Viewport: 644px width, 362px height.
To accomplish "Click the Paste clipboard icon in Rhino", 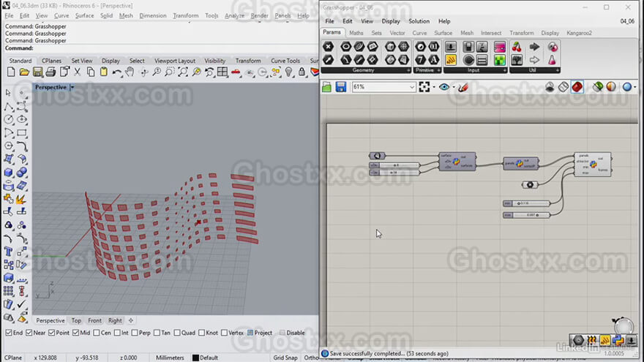I will coord(104,72).
